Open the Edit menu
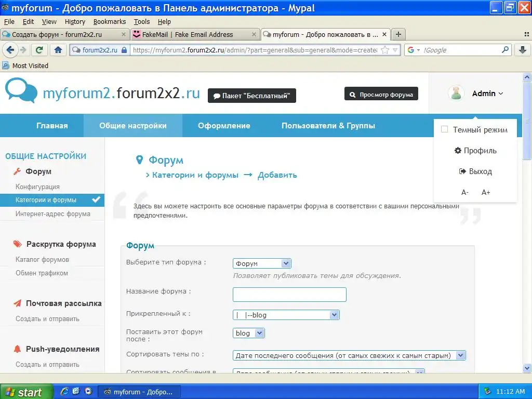Screen dimensions: 532x399 pyautogui.click(x=28, y=22)
